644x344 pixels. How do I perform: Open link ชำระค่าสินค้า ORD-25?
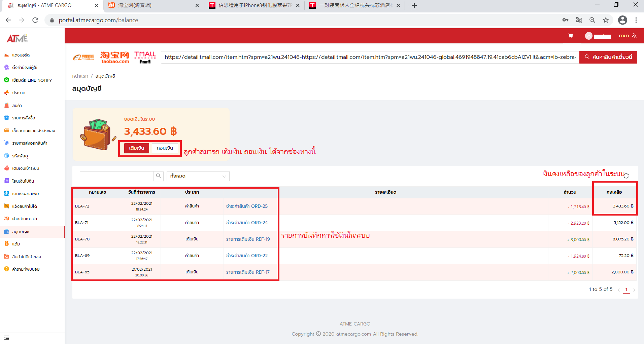(247, 206)
